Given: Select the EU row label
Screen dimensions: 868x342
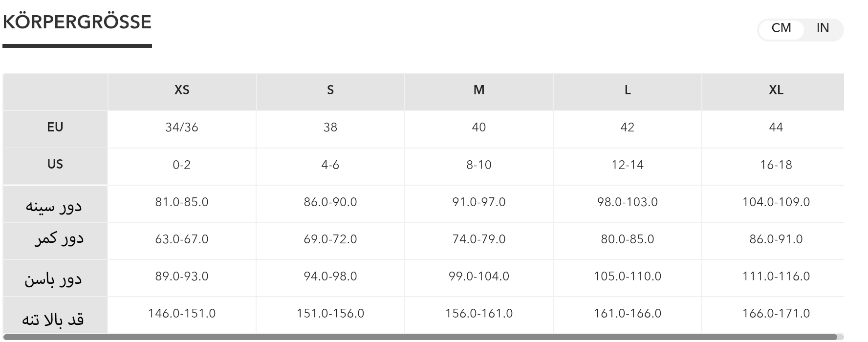Looking at the screenshot, I should point(55,128).
